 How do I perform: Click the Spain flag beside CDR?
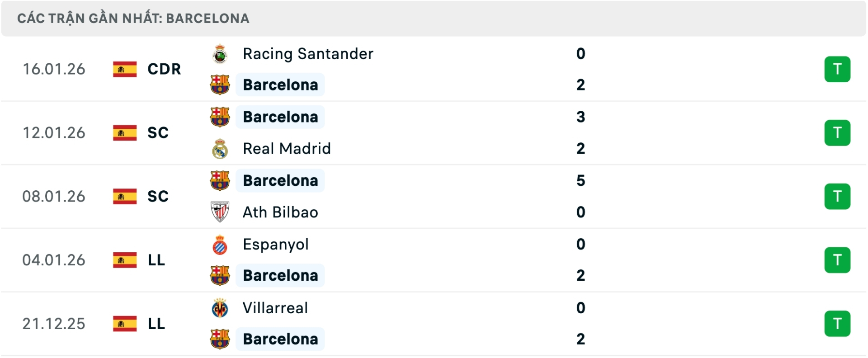125,69
